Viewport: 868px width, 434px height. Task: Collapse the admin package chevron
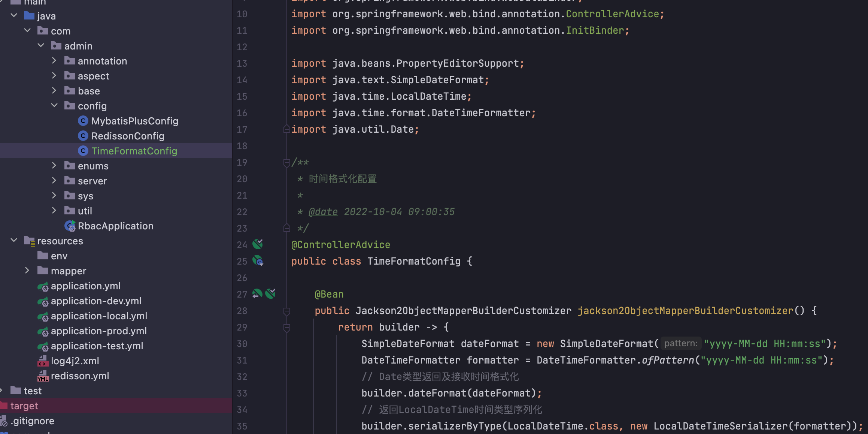click(41, 46)
